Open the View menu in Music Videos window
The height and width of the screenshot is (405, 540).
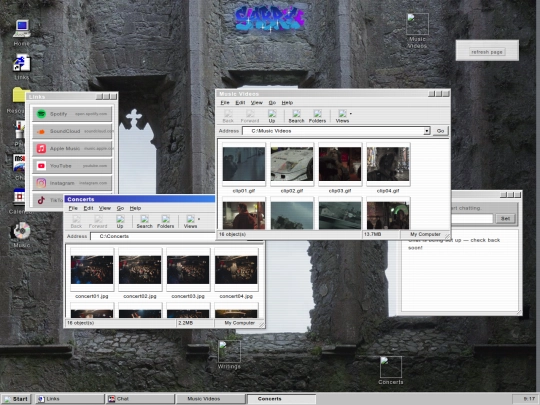tap(257, 103)
